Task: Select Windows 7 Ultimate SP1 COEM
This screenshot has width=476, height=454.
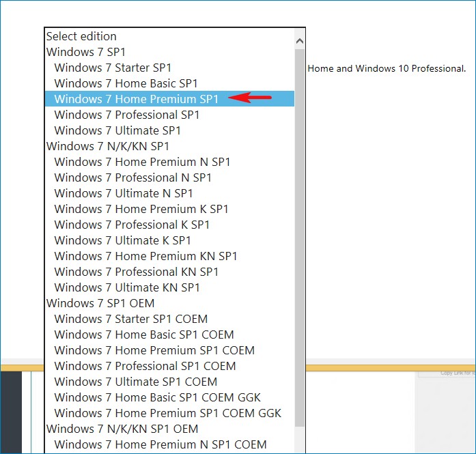Action: coord(169,382)
